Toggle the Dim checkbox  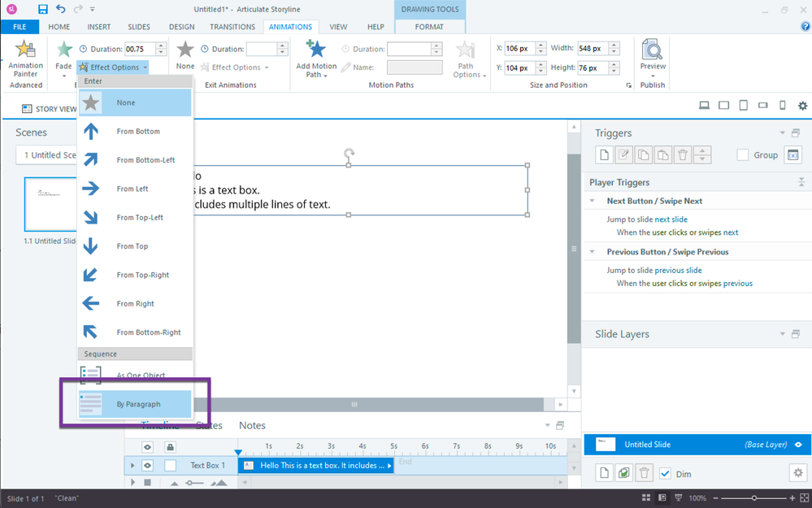coord(665,473)
